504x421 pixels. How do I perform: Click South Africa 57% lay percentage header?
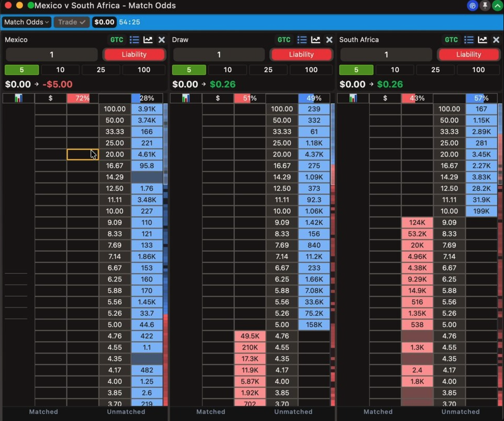point(481,98)
